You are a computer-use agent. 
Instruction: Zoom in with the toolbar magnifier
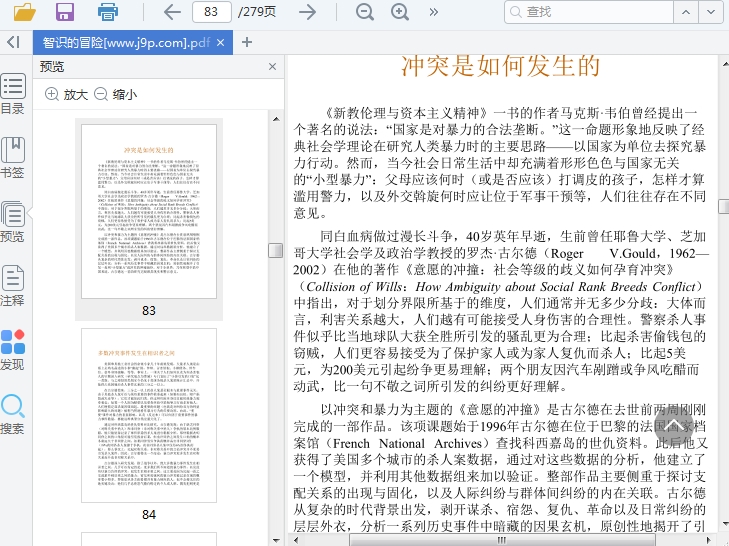tap(400, 12)
